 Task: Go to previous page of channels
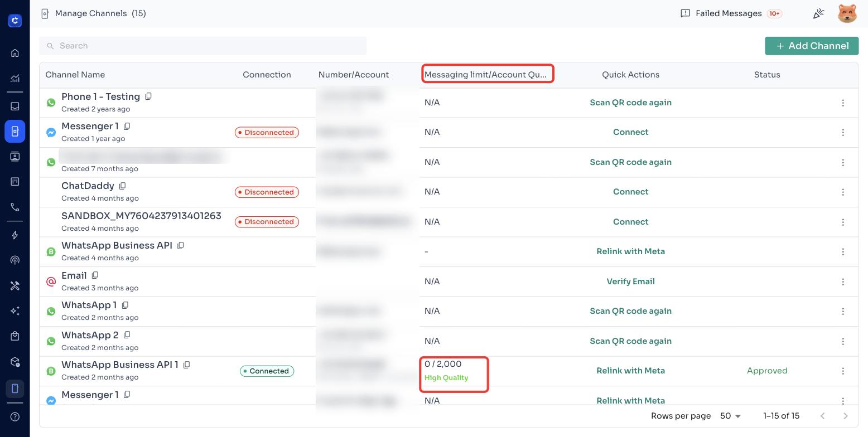[822, 416]
